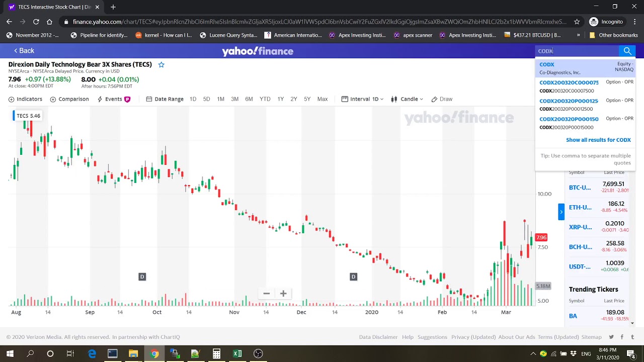Image resolution: width=644 pixels, height=362 pixels.
Task: Click the dividend marker near September
Action: coord(142,277)
